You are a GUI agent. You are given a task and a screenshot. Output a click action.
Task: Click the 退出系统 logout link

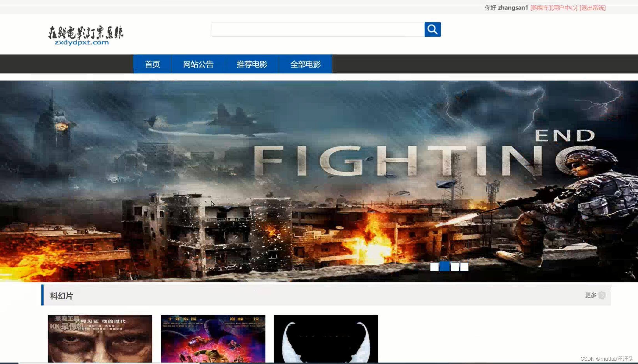592,8
